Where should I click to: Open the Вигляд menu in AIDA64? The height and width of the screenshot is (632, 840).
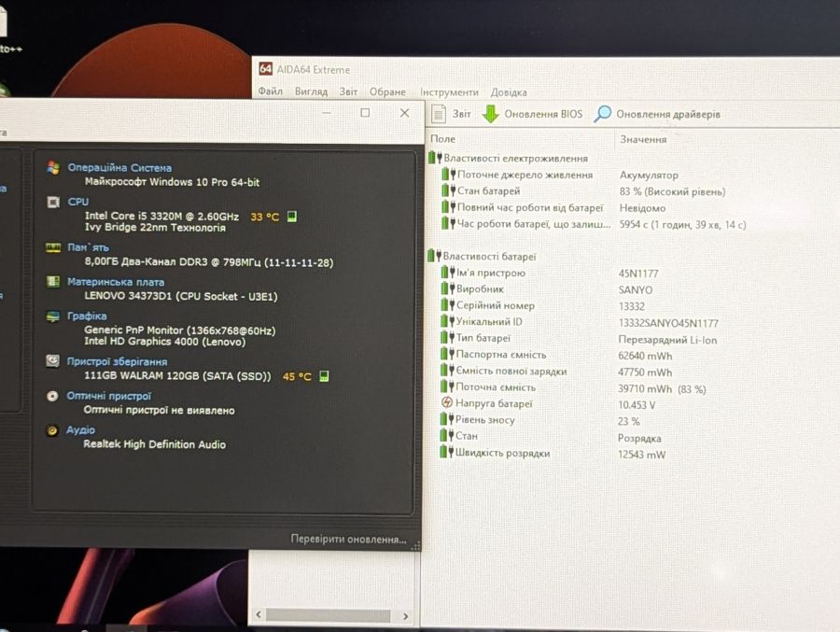coord(311,91)
